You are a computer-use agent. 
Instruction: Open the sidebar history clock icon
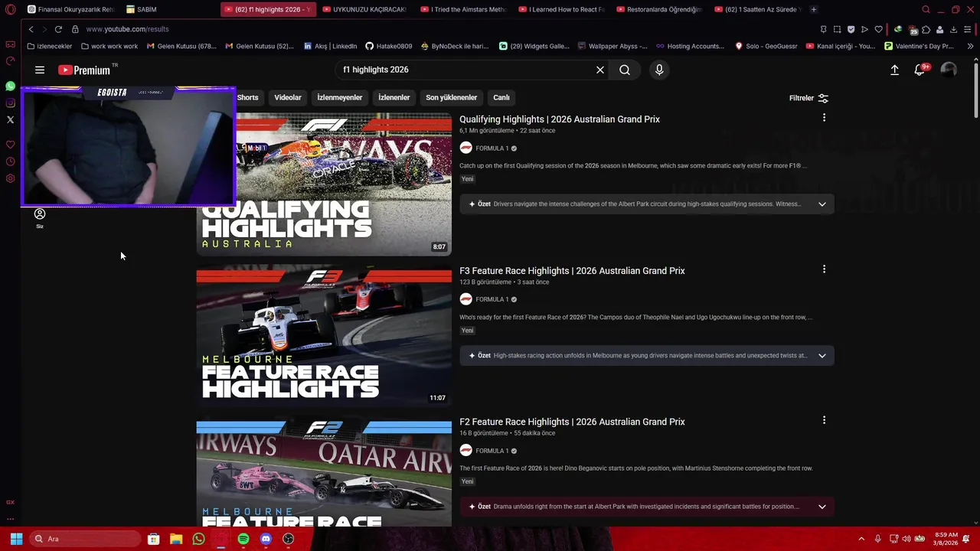pyautogui.click(x=10, y=161)
